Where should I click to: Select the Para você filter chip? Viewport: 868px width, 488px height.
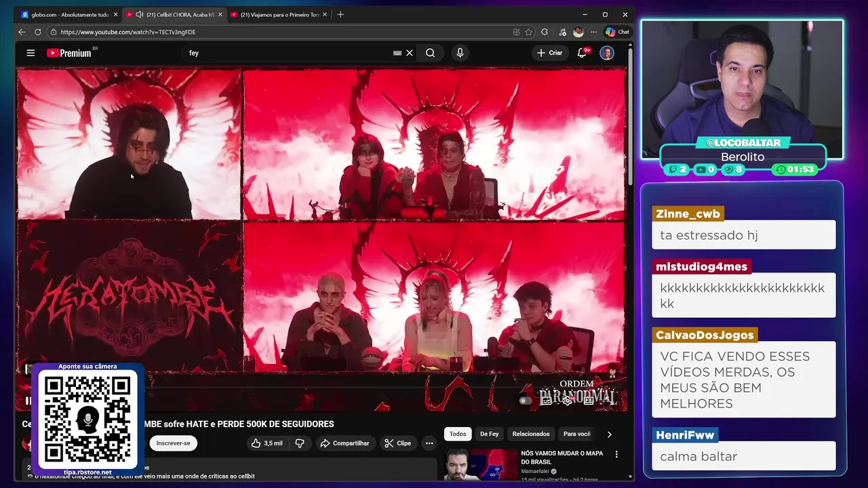(x=577, y=434)
